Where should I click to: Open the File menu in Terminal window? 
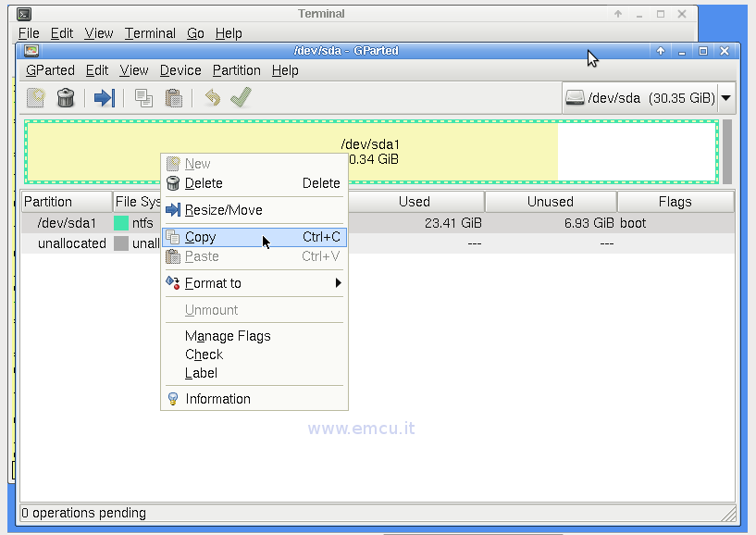click(x=29, y=33)
